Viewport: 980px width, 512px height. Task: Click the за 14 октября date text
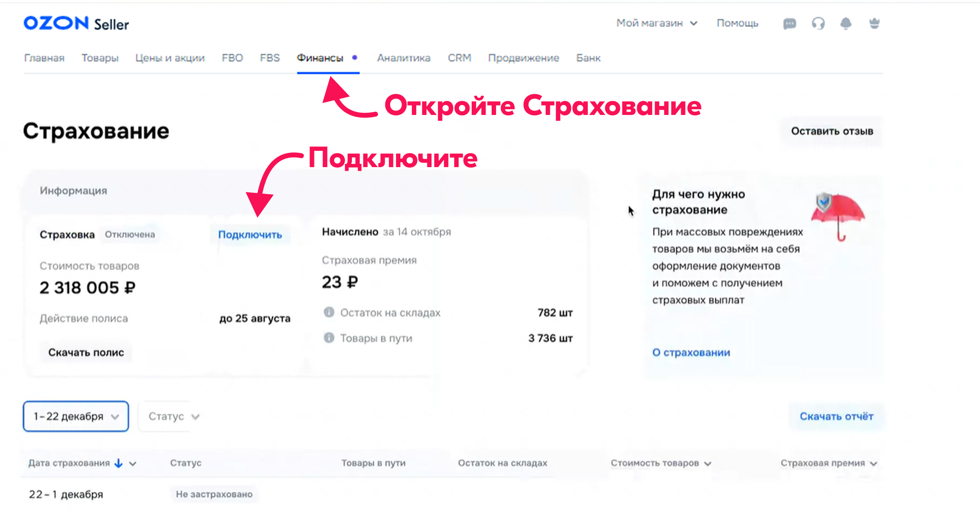tap(417, 232)
